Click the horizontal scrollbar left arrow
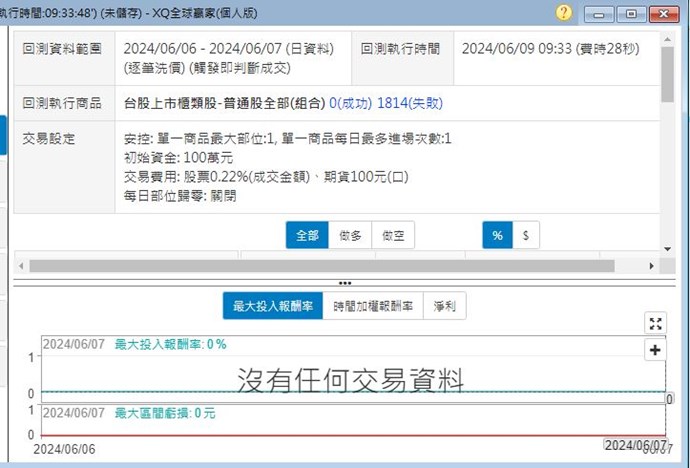690x468 pixels. click(x=21, y=266)
